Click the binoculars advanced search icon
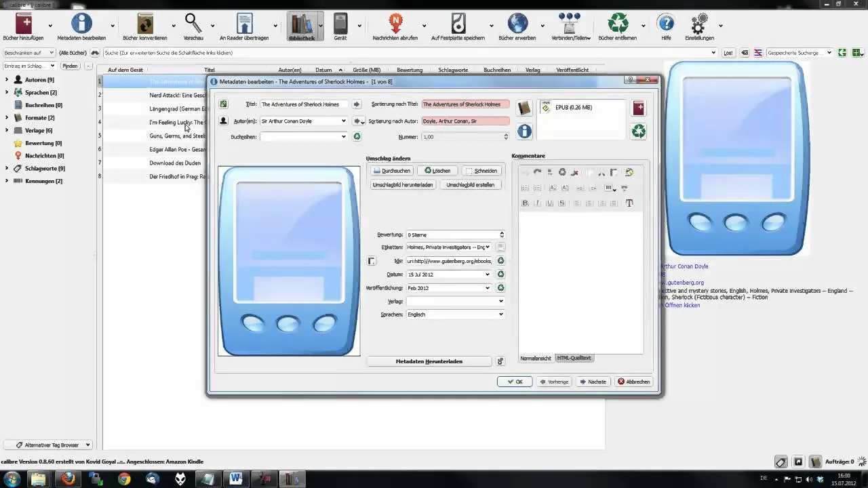868x488 pixels. point(95,53)
